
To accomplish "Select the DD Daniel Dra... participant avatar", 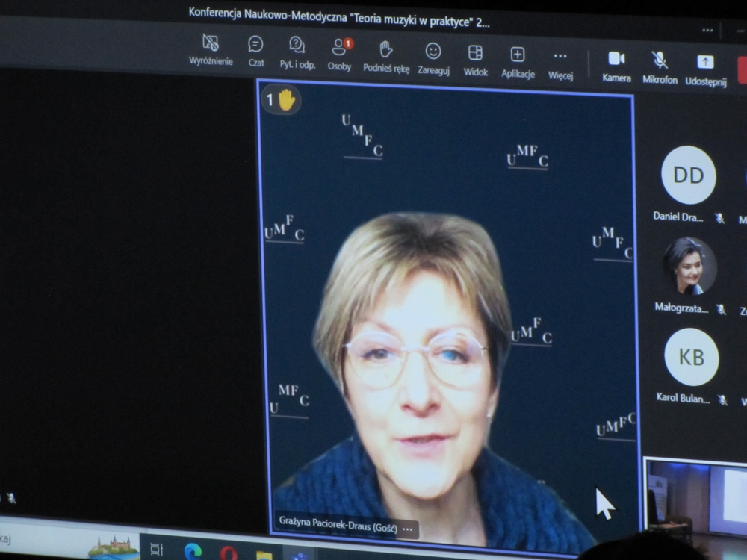I will point(688,175).
